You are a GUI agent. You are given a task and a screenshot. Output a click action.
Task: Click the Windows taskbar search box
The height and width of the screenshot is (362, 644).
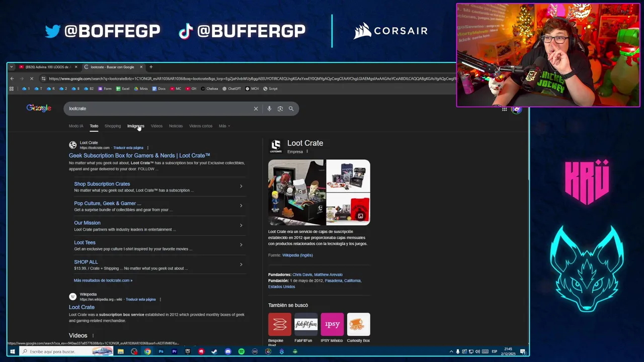(65, 351)
